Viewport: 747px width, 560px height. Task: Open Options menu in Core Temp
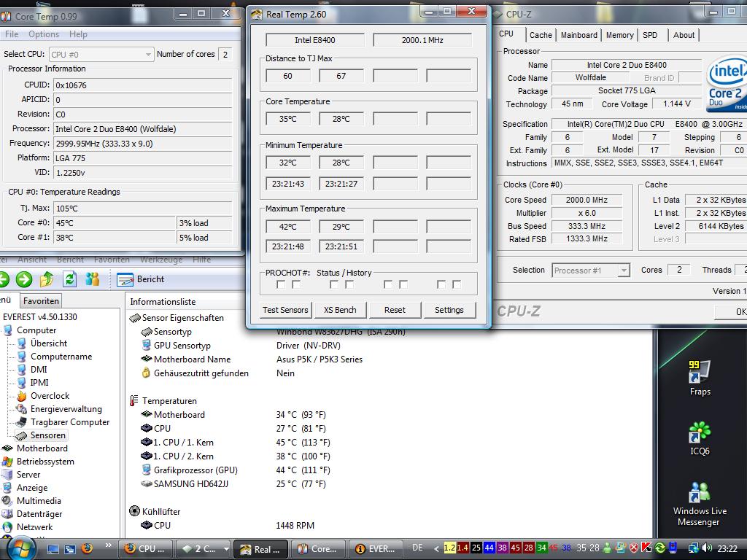[x=44, y=34]
